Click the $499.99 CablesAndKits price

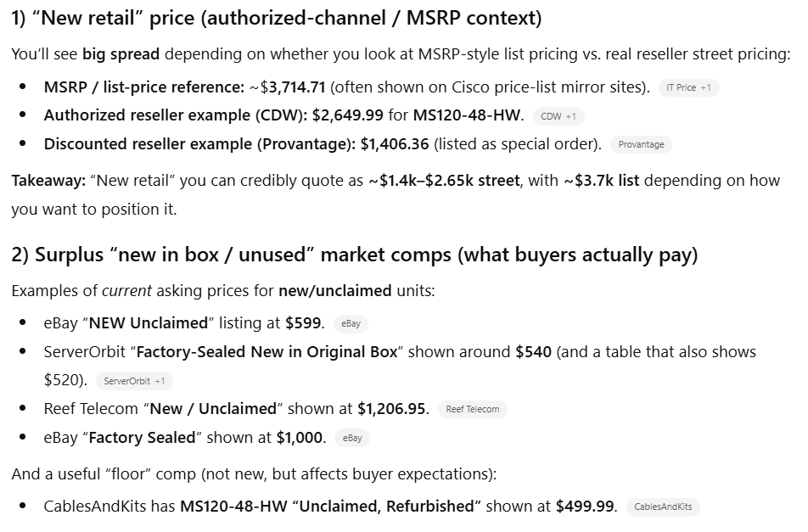tap(586, 507)
